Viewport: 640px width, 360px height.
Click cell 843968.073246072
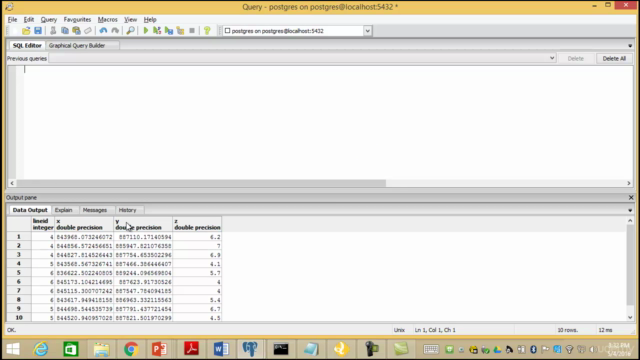pos(84,237)
